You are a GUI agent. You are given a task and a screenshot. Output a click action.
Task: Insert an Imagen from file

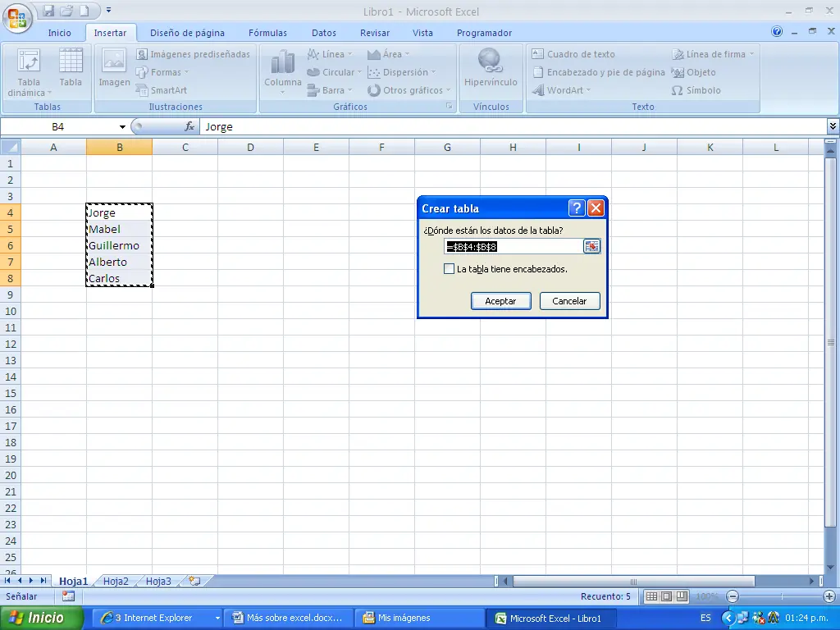click(x=114, y=68)
